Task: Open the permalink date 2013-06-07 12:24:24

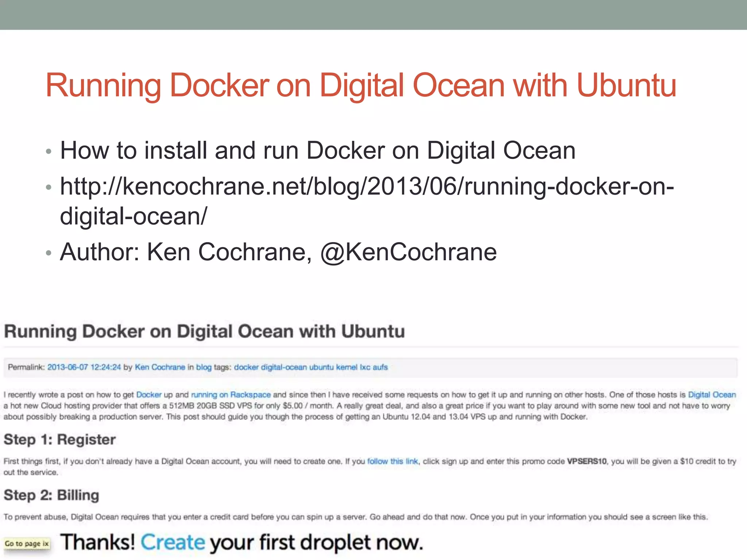Action: tap(84, 367)
